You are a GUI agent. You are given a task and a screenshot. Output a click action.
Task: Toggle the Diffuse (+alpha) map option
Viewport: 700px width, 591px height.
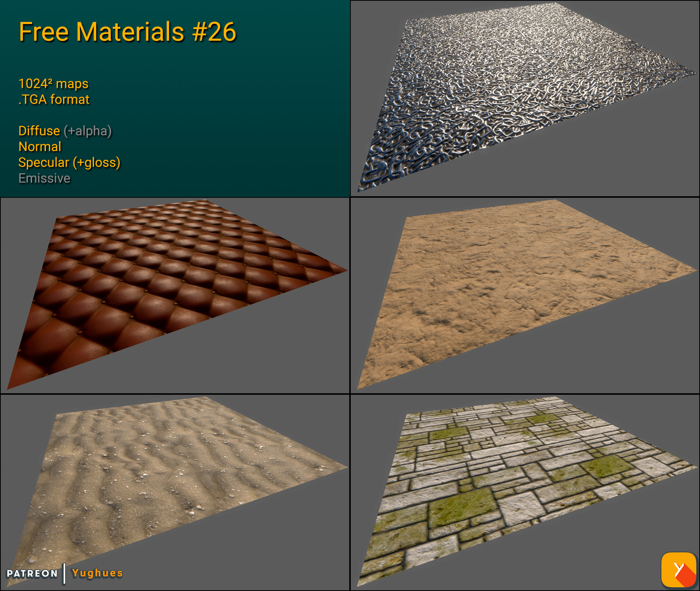tap(65, 131)
